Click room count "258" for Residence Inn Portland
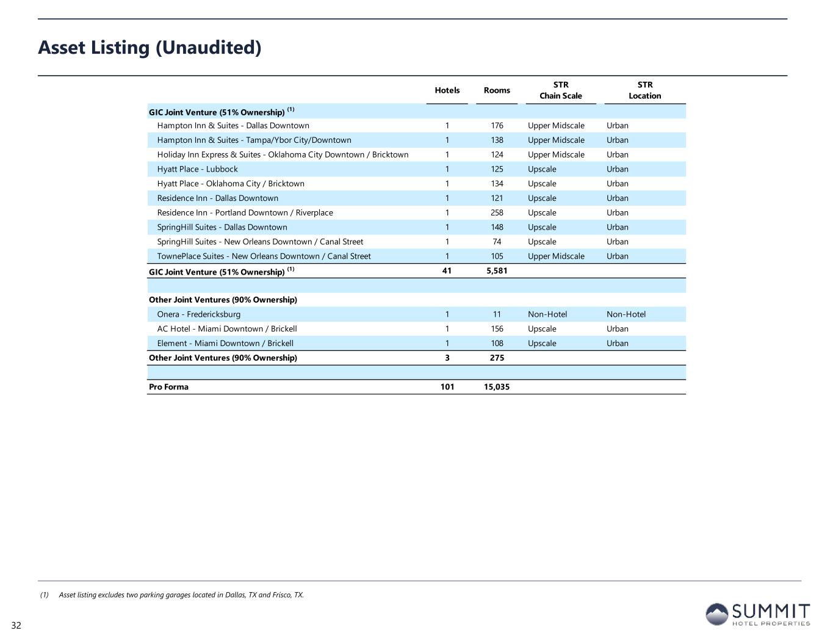 pyautogui.click(x=497, y=213)
